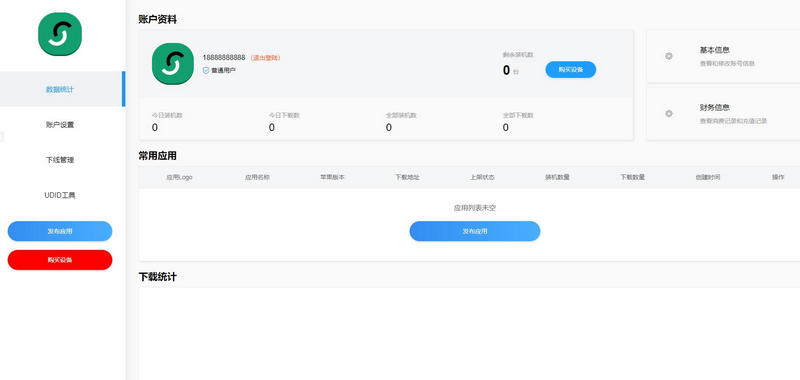Click the 上架状态 column header
800x380 pixels.
click(x=482, y=177)
